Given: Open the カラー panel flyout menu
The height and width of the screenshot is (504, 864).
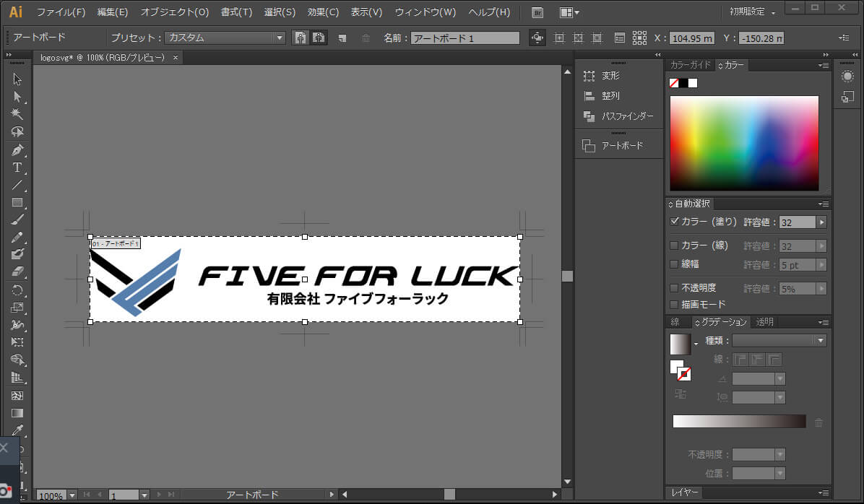Looking at the screenshot, I should tap(824, 65).
